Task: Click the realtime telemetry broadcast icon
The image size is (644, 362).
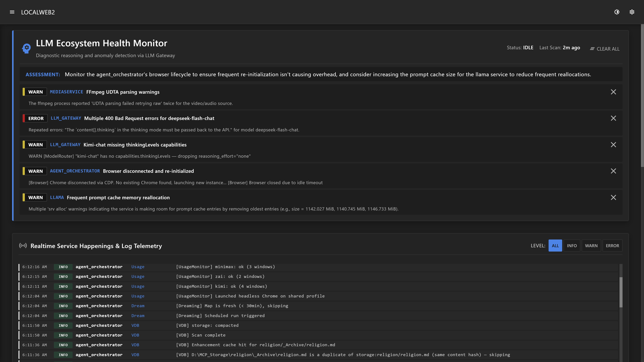Action: click(x=23, y=246)
